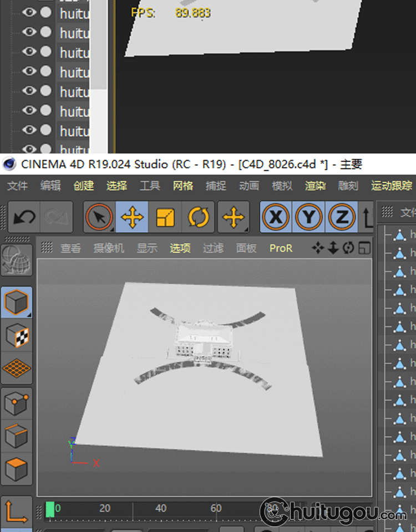Open the 模拟 menu

click(282, 186)
